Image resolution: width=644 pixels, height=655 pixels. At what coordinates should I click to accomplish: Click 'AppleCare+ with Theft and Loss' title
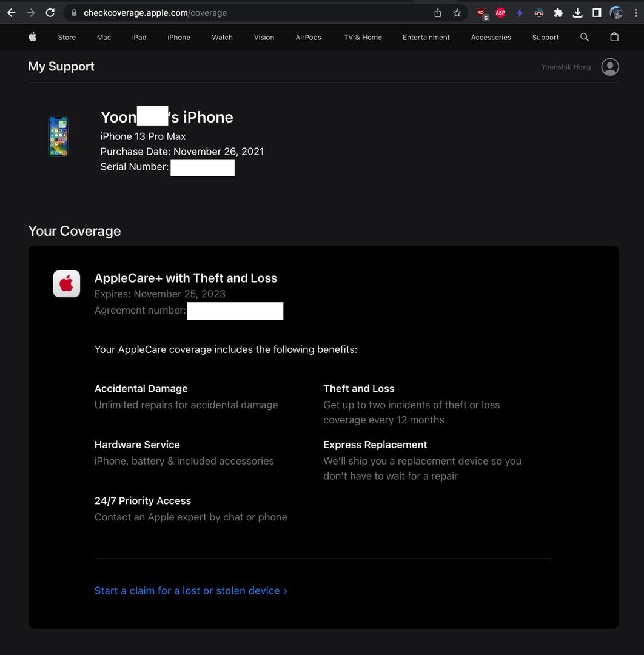coord(186,278)
